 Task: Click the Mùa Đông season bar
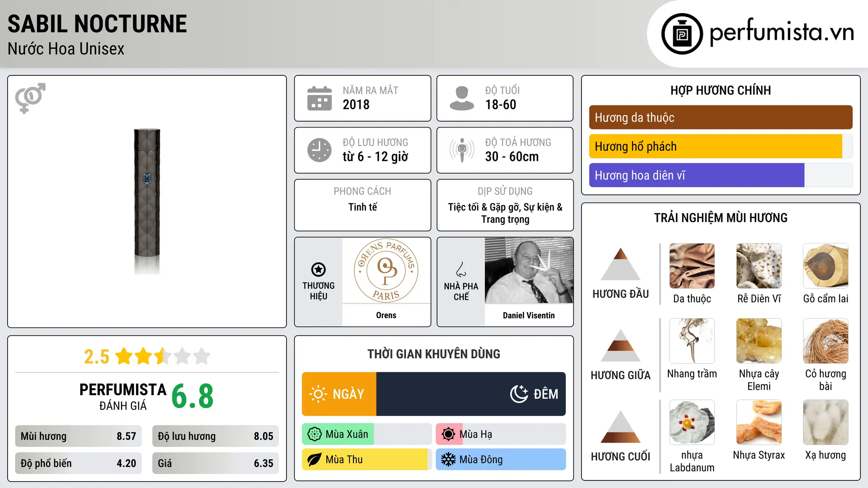click(501, 460)
